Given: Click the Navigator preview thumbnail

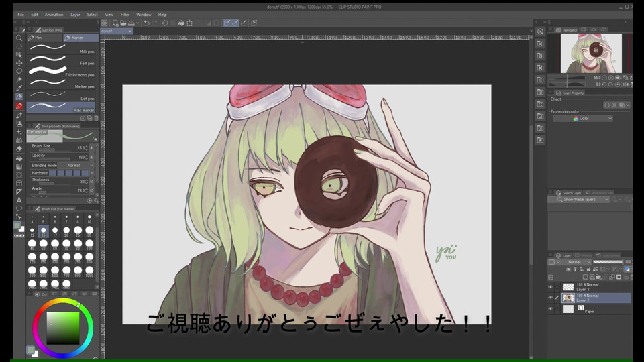Looking at the screenshot, I should (x=591, y=54).
